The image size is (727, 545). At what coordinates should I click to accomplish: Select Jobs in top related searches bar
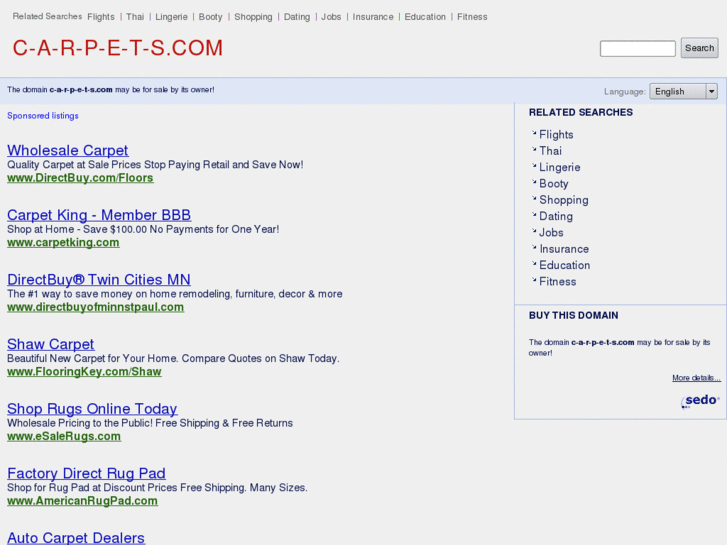click(x=331, y=17)
